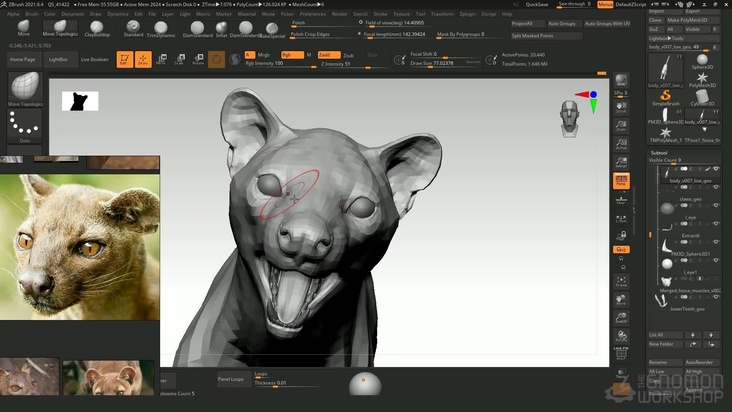The image size is (732, 412).
Task: Select the Inflat brush
Action: click(x=221, y=27)
